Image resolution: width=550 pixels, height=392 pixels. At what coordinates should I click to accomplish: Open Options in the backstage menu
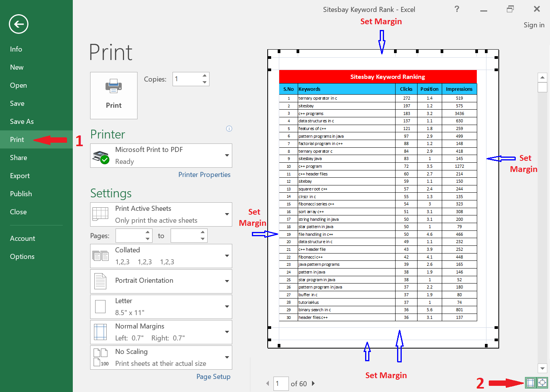coord(36,257)
